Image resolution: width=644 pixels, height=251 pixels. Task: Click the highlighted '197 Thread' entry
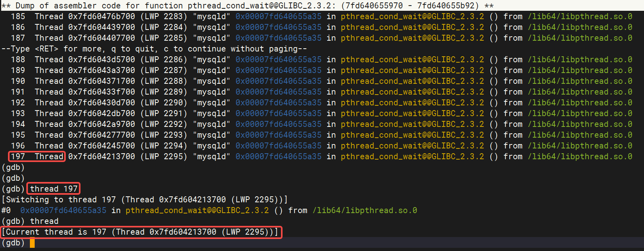pyautogui.click(x=37, y=156)
